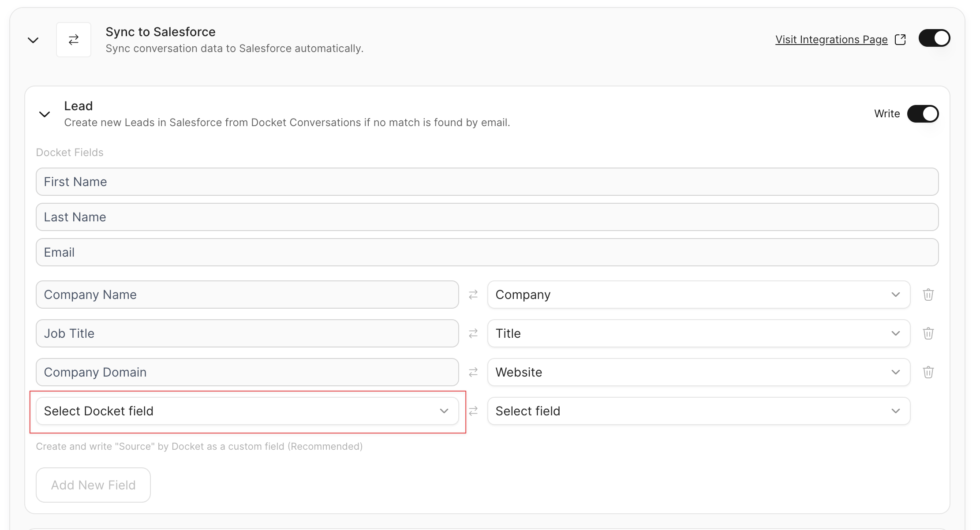The height and width of the screenshot is (530, 980).
Task: Click the Sync to Salesforce heading
Action: tap(161, 32)
